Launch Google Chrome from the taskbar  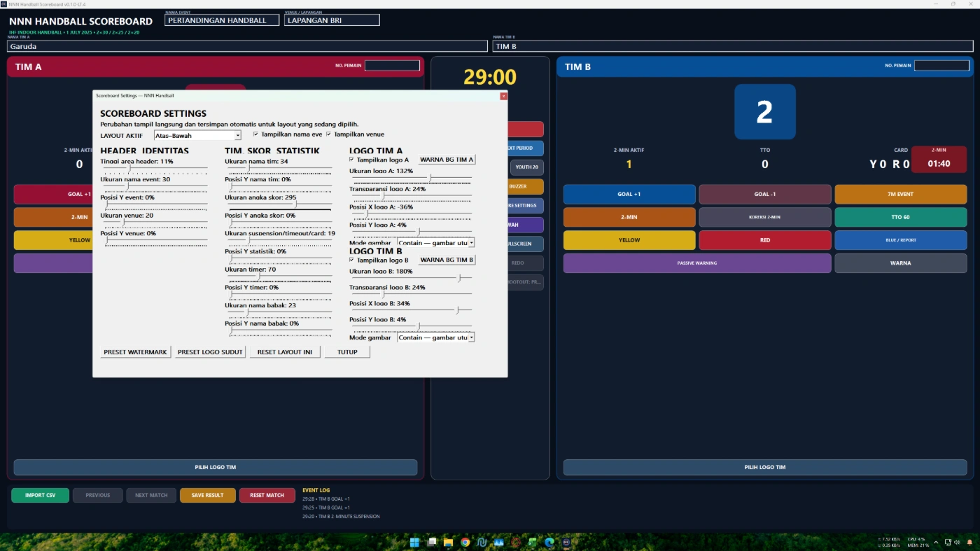pyautogui.click(x=465, y=542)
